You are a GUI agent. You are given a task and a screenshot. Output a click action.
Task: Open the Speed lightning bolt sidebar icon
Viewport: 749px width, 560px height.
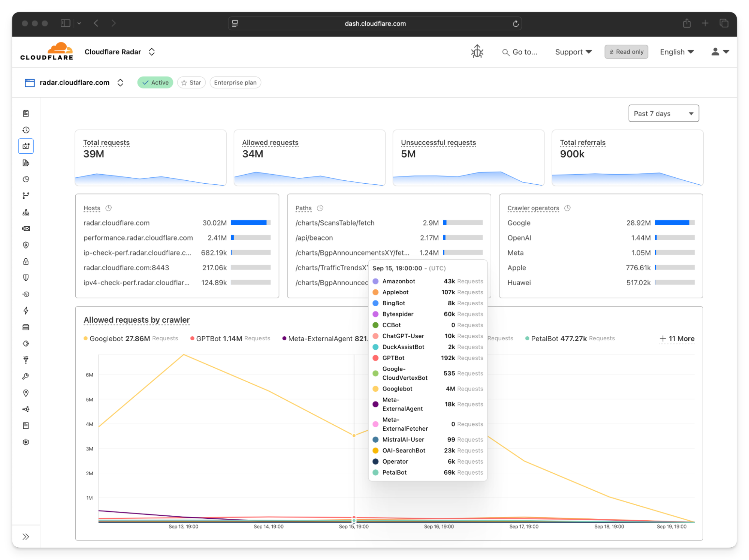pyautogui.click(x=26, y=310)
